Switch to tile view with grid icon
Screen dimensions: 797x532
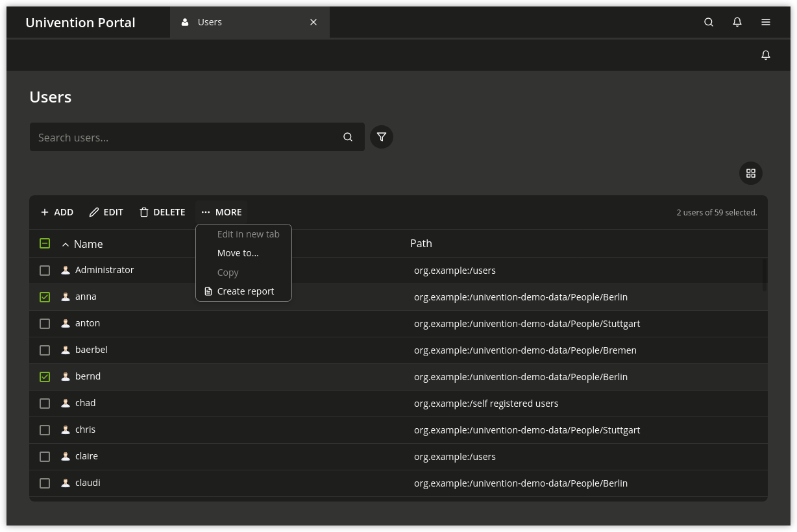tap(751, 173)
